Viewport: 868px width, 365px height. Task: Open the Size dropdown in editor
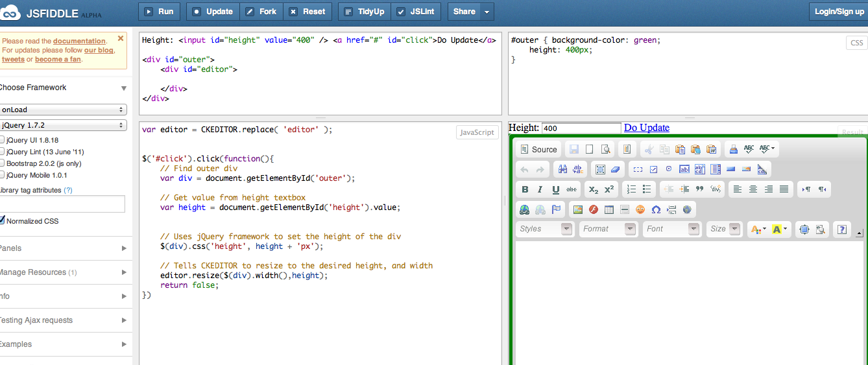[x=724, y=229]
